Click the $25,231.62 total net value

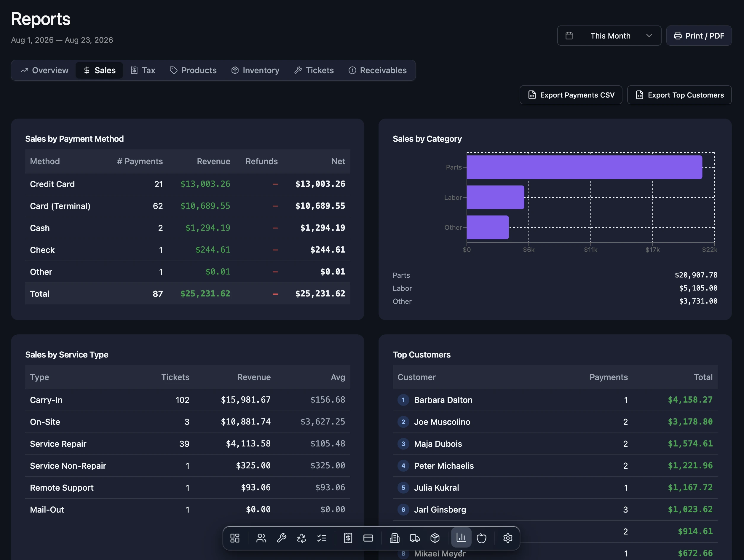point(320,293)
